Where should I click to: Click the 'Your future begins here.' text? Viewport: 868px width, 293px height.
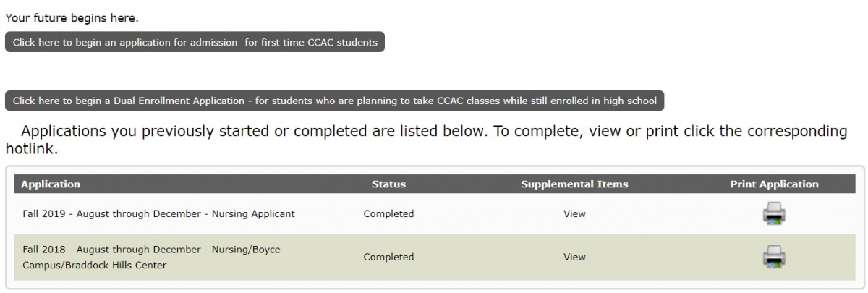[72, 17]
